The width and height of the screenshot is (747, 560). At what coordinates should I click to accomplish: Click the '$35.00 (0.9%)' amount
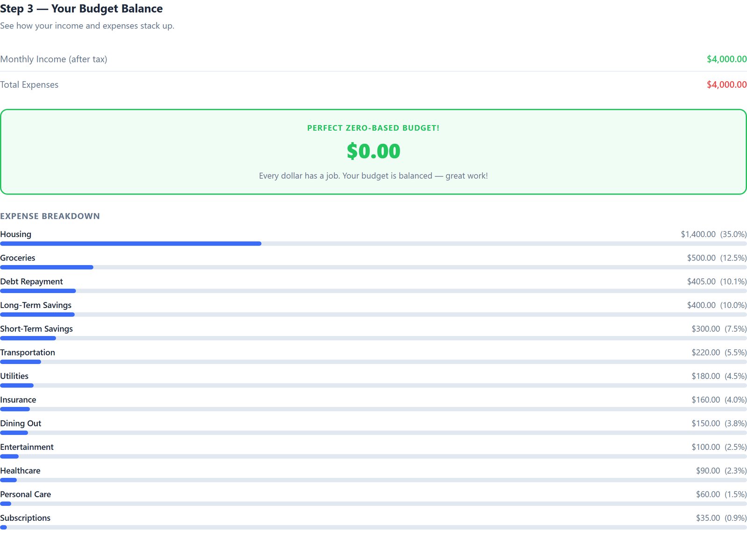click(721, 518)
